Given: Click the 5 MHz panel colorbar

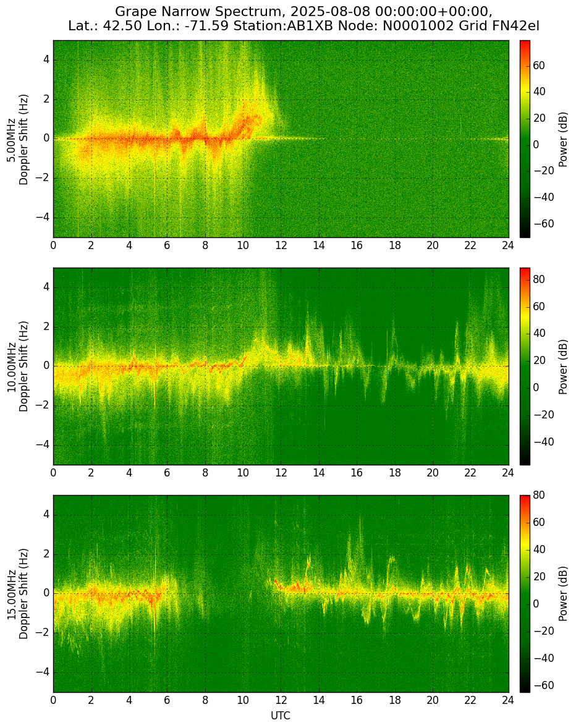Looking at the screenshot, I should (525, 139).
